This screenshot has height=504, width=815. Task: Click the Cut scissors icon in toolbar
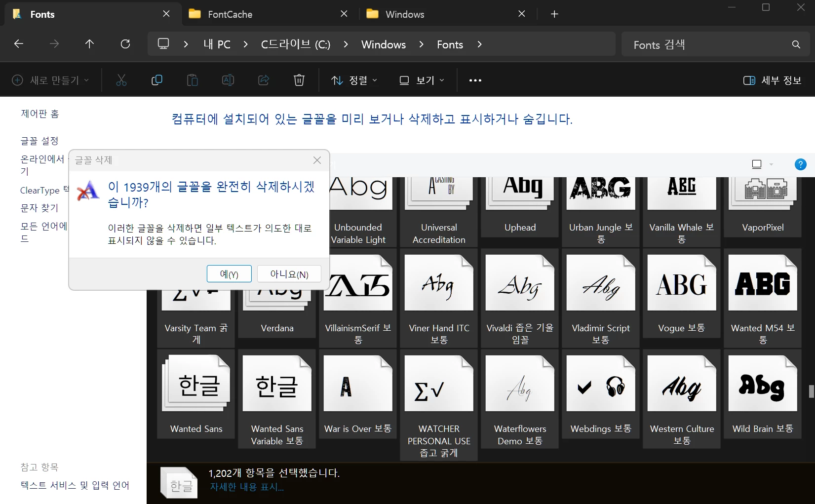pyautogui.click(x=121, y=80)
